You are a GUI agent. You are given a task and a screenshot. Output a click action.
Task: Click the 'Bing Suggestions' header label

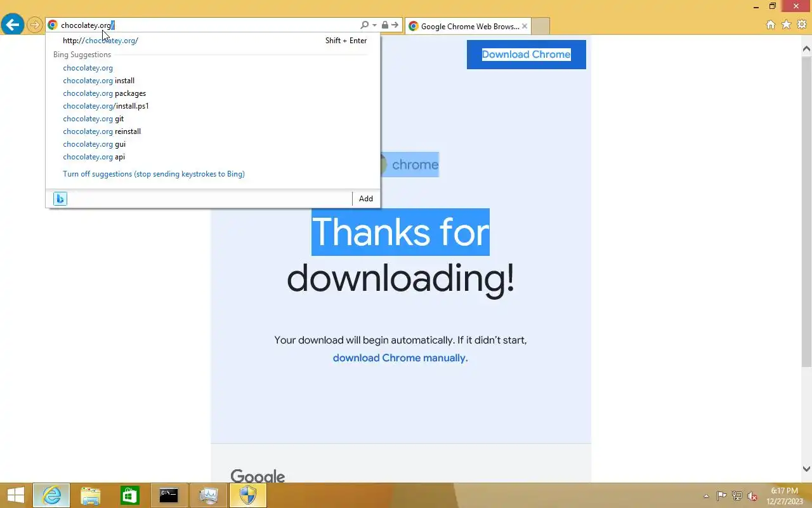tap(82, 55)
